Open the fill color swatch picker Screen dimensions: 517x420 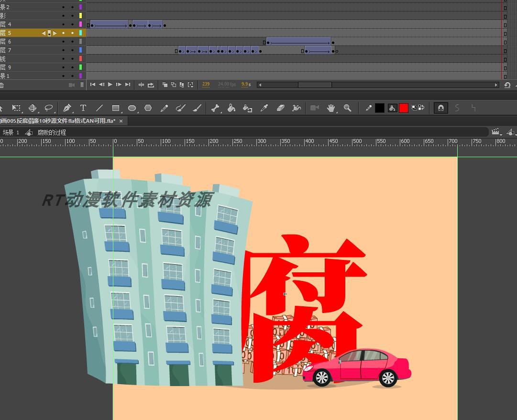point(392,108)
